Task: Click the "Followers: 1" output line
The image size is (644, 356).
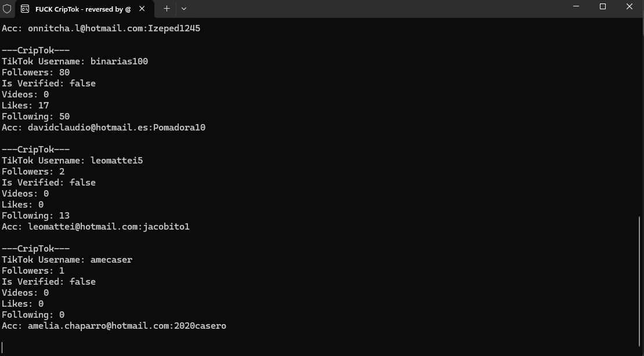Action: (x=33, y=271)
